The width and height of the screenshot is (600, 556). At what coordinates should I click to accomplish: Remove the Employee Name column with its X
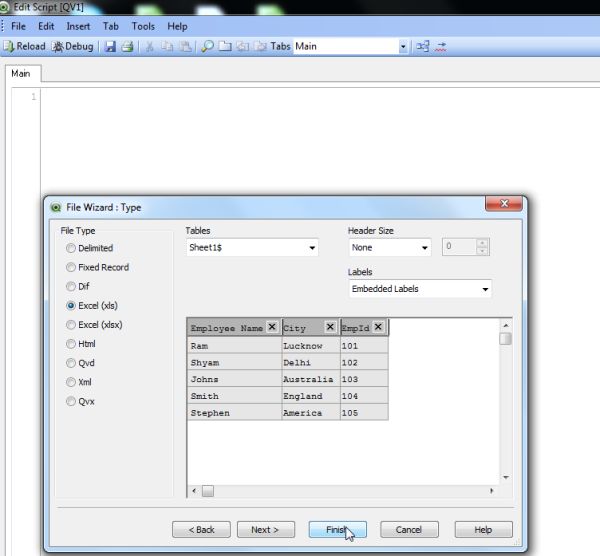click(272, 327)
